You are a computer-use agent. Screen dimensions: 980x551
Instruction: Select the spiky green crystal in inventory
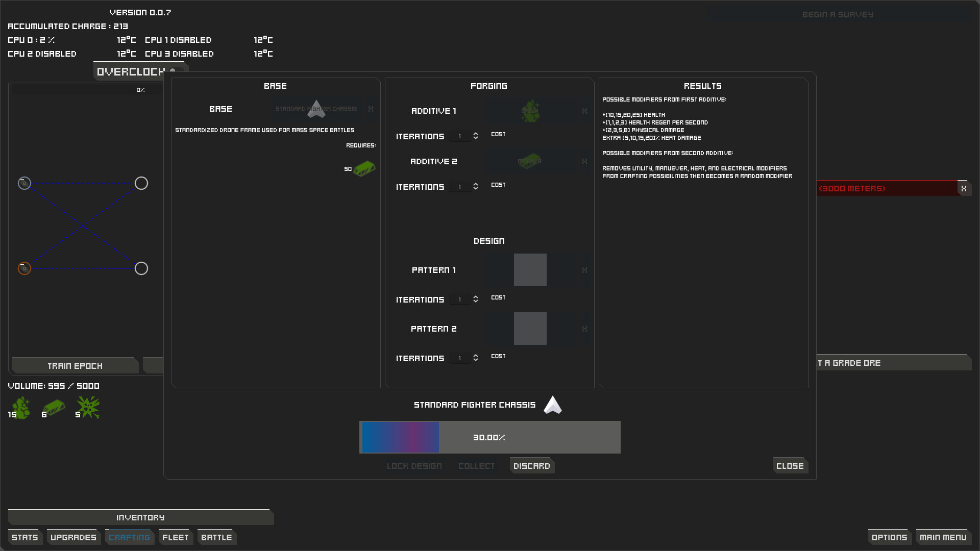(x=88, y=408)
